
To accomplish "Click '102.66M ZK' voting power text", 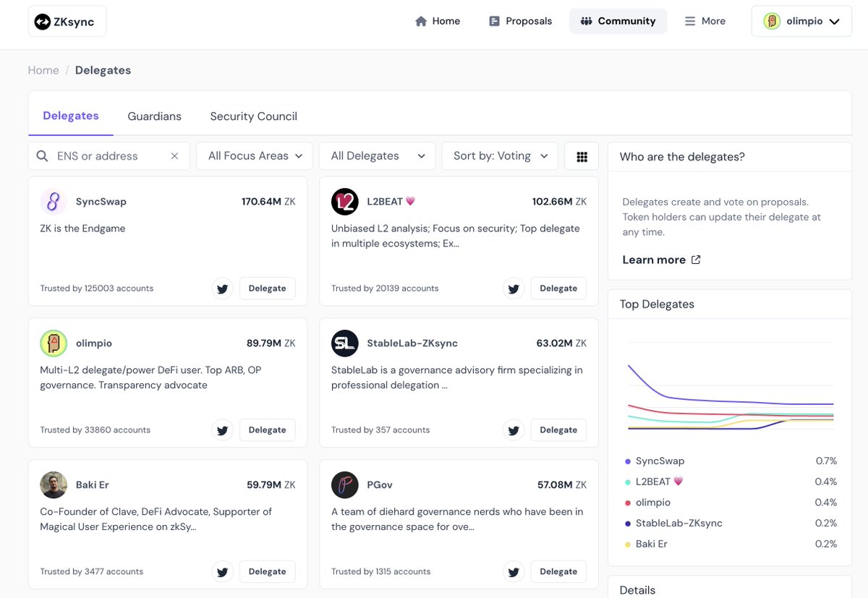I will (x=559, y=202).
